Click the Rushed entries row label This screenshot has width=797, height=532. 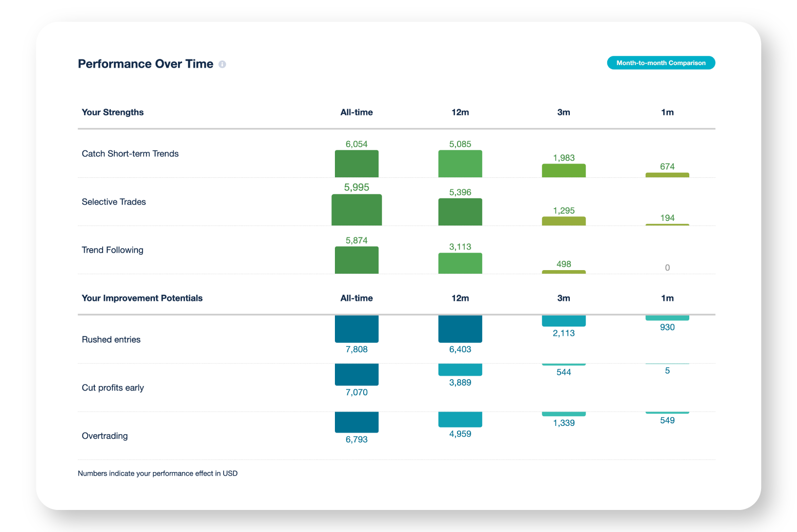coord(111,340)
